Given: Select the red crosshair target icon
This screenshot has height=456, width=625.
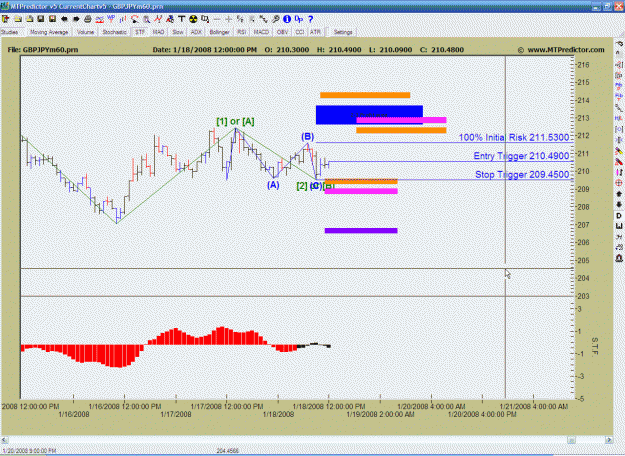Looking at the screenshot, I should pos(619,183).
